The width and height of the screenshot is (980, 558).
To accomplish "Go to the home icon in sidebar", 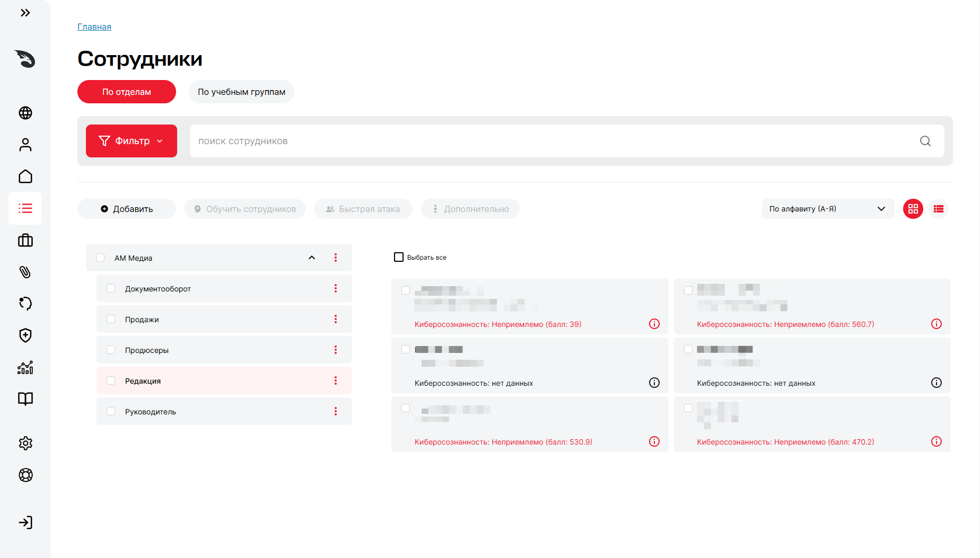I will [25, 176].
